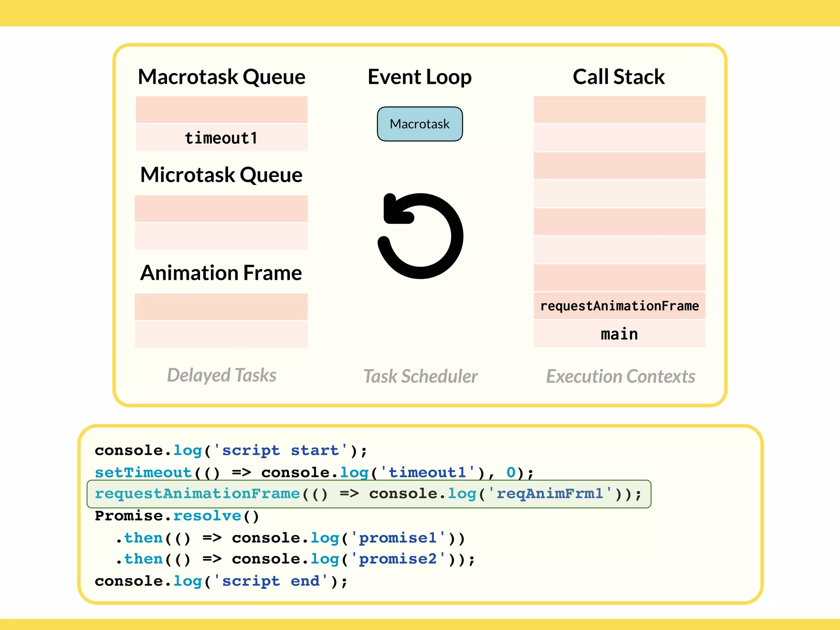Click first empty Microtask Queue slot

(x=221, y=209)
